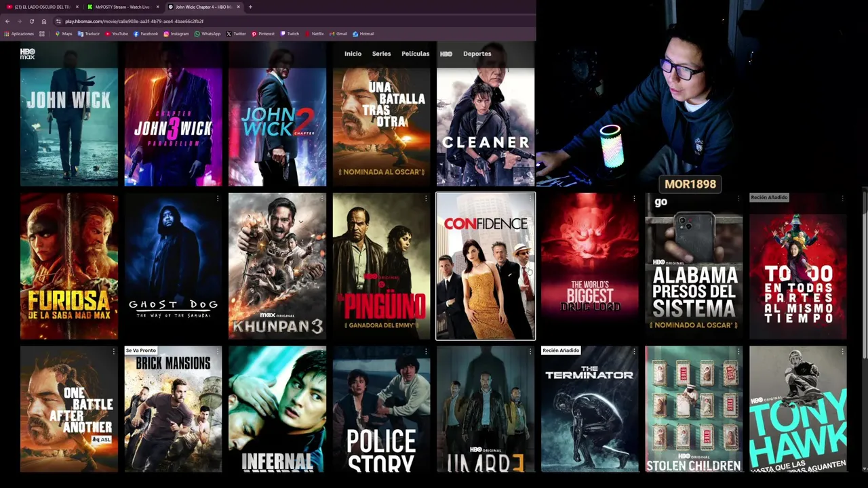Open the YouTube bookmark

pyautogui.click(x=117, y=33)
